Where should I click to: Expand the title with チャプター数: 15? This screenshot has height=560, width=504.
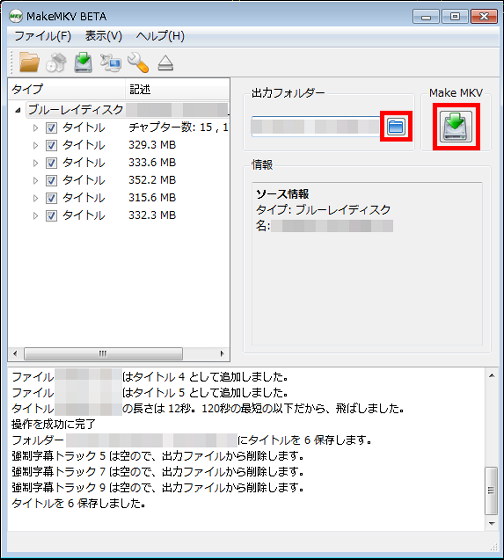35,128
